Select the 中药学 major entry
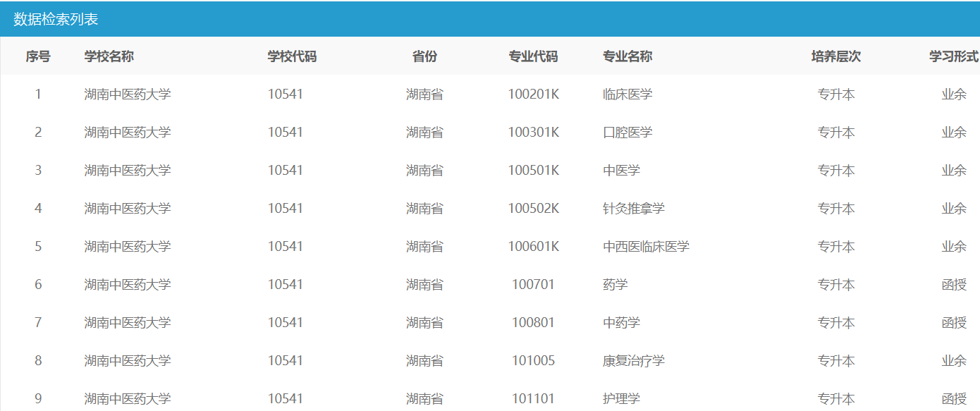Screen dimensions: 980x411 (621, 323)
